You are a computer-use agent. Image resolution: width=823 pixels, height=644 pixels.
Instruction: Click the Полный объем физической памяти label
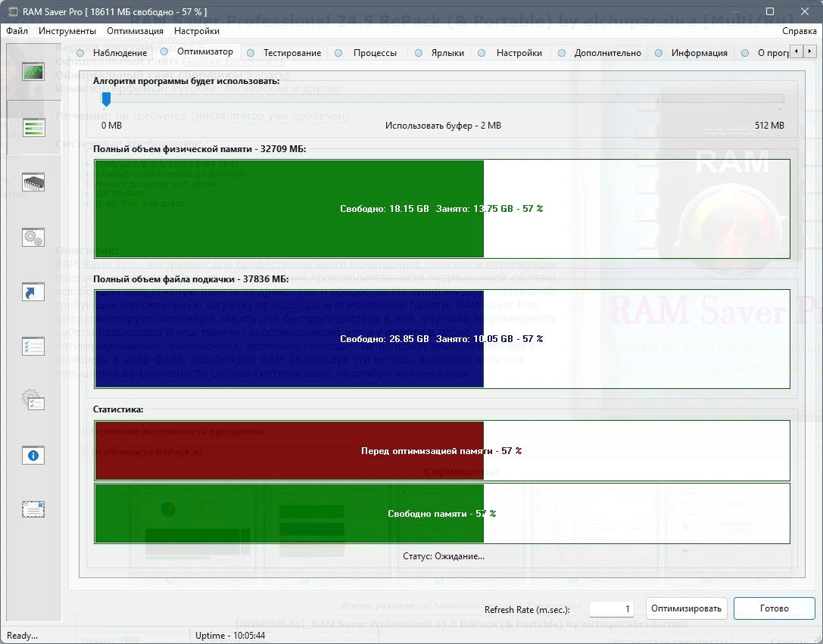[199, 149]
